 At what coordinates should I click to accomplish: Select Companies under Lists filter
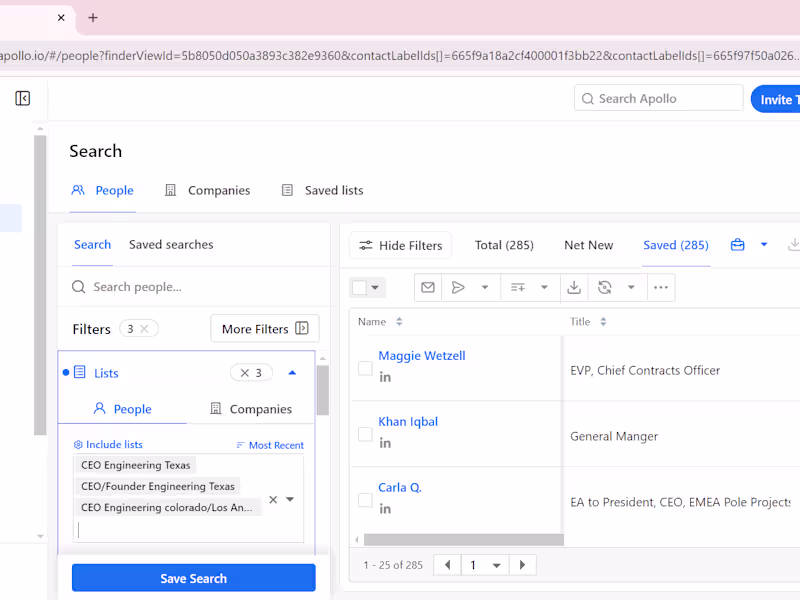click(x=251, y=409)
